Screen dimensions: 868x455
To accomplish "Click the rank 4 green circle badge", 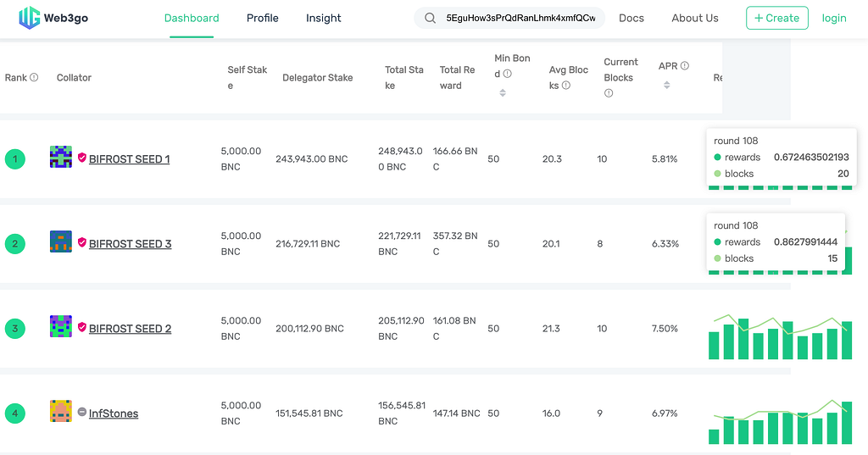I will coord(15,413).
